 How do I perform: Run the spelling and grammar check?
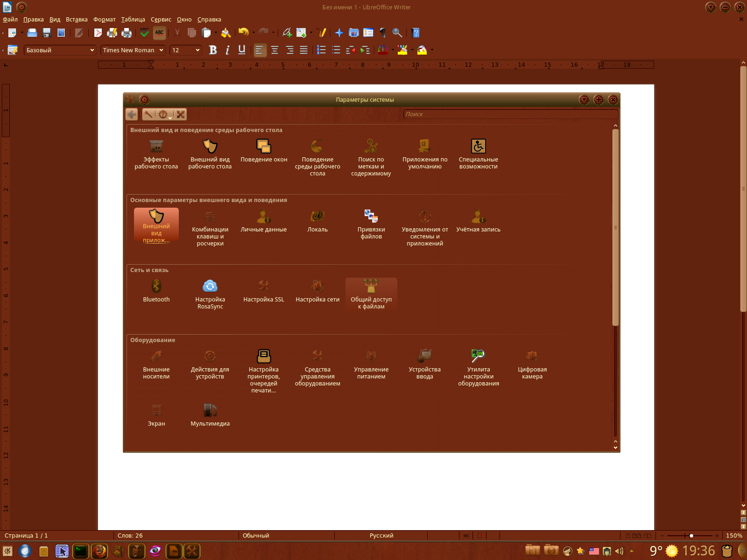[145, 33]
